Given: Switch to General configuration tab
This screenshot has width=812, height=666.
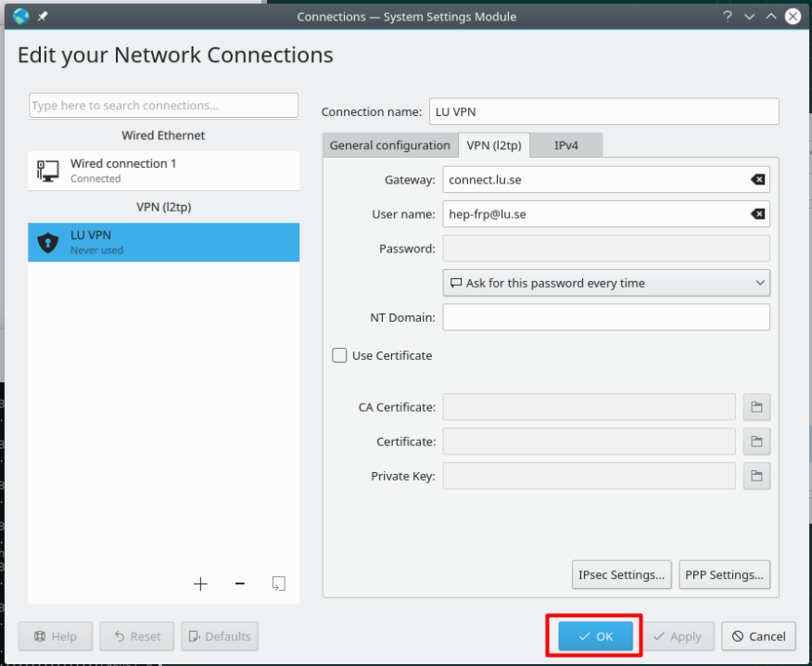Looking at the screenshot, I should tap(390, 145).
